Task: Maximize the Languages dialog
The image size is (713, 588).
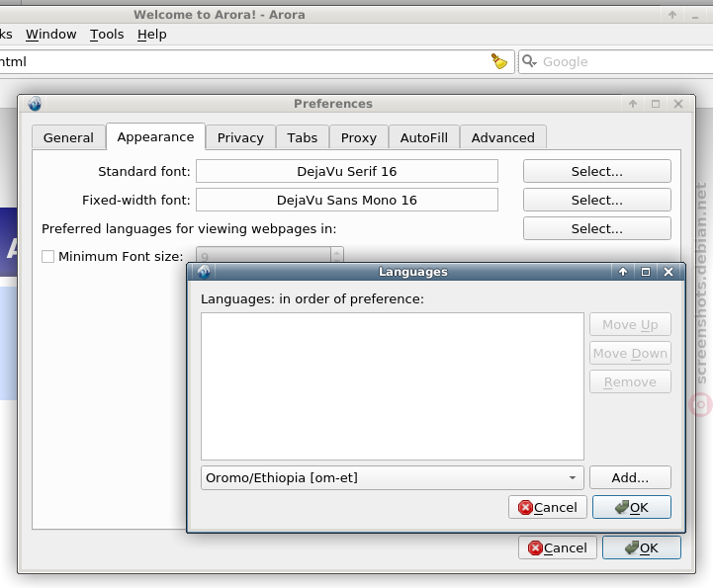Action: pyautogui.click(x=645, y=272)
